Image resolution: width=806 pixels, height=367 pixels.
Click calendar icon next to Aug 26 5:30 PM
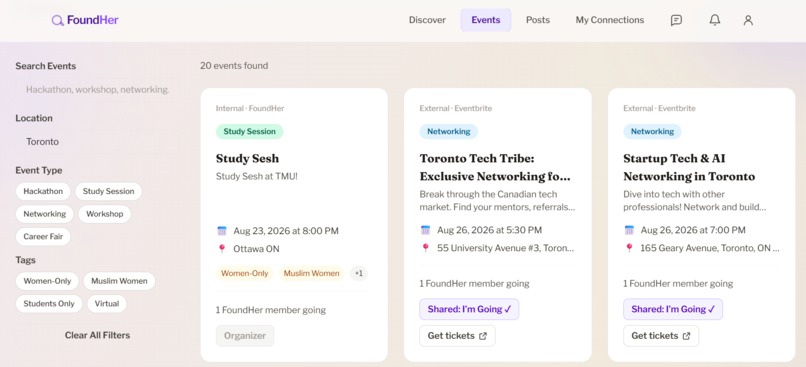tap(426, 230)
